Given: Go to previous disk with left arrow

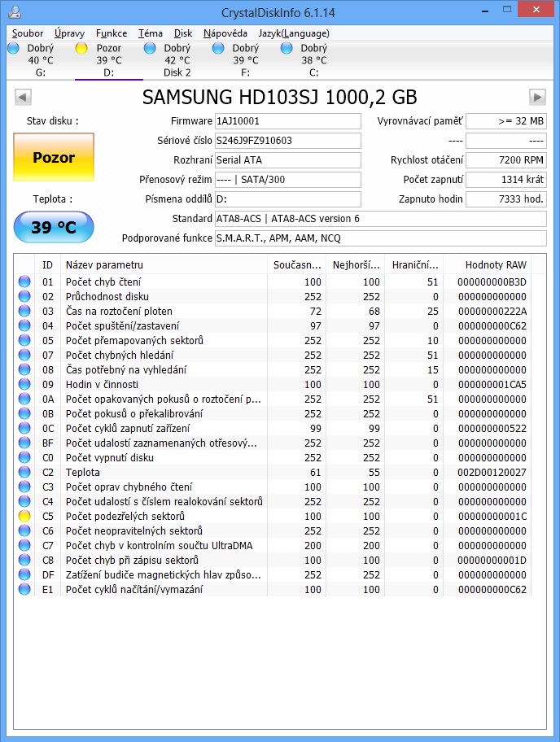Looking at the screenshot, I should point(23,97).
